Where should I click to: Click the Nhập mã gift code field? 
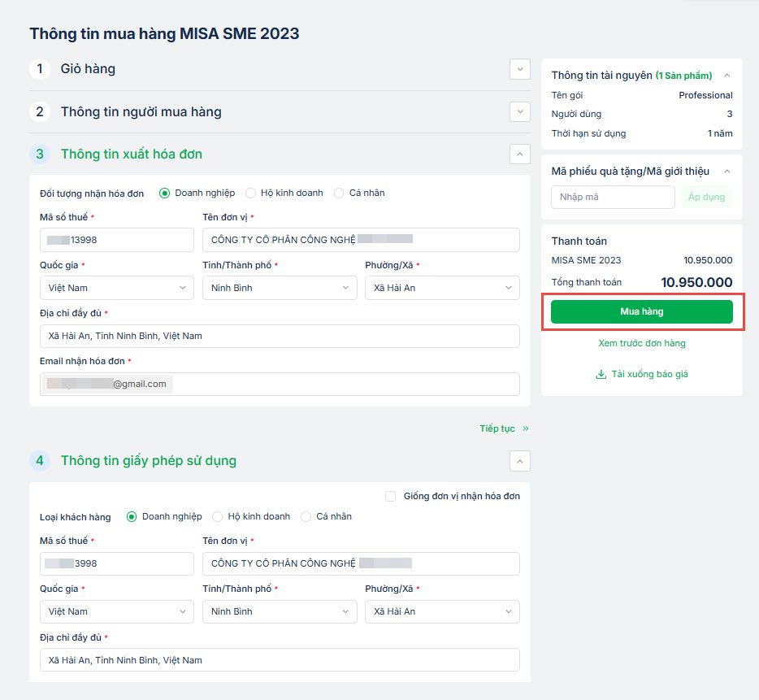coord(613,197)
